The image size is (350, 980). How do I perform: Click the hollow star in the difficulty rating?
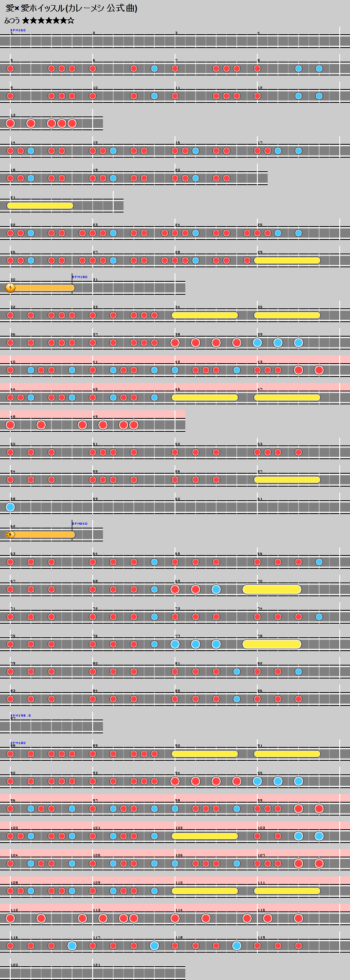click(71, 21)
